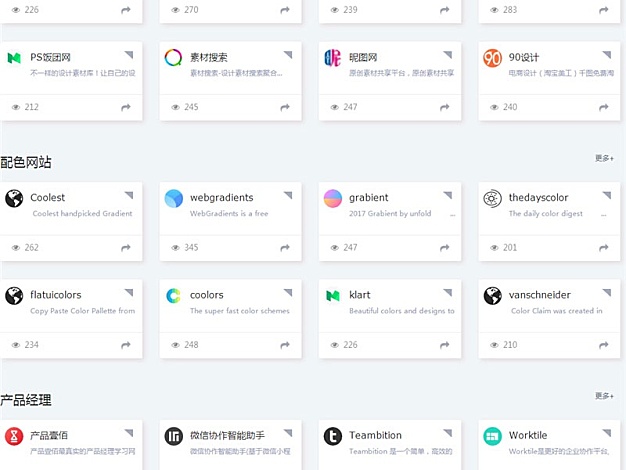The image size is (626, 470).
Task: Share the klart card via arrow
Action: point(444,345)
